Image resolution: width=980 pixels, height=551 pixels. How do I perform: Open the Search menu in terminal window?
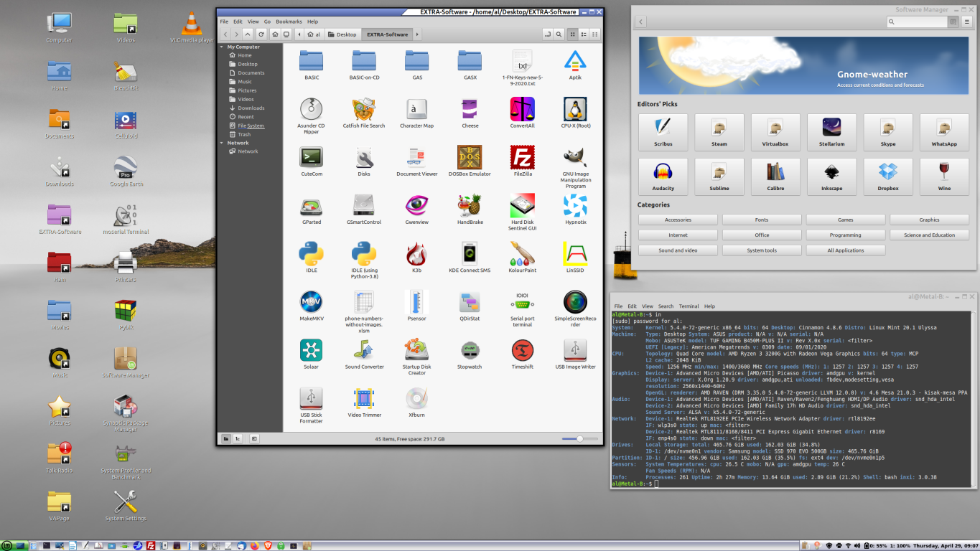coord(666,306)
